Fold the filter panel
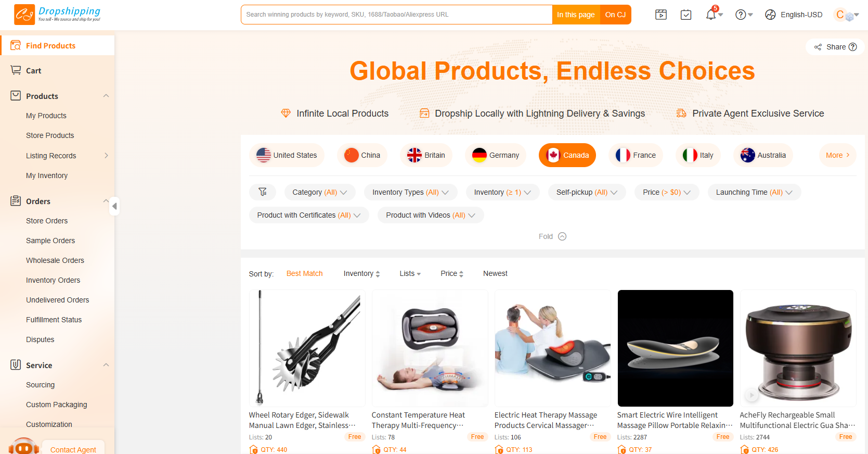The height and width of the screenshot is (454, 868). (x=552, y=236)
